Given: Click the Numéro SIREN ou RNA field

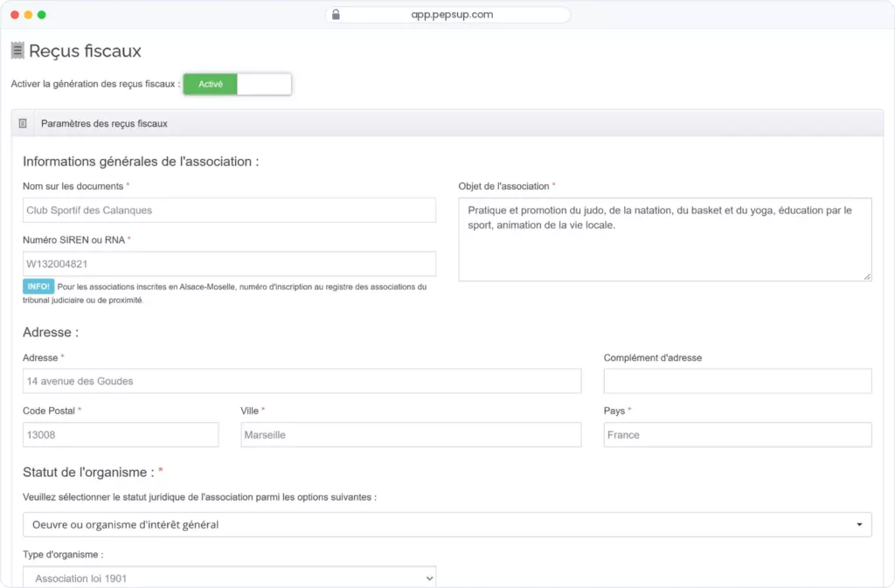Looking at the screenshot, I should [x=230, y=264].
